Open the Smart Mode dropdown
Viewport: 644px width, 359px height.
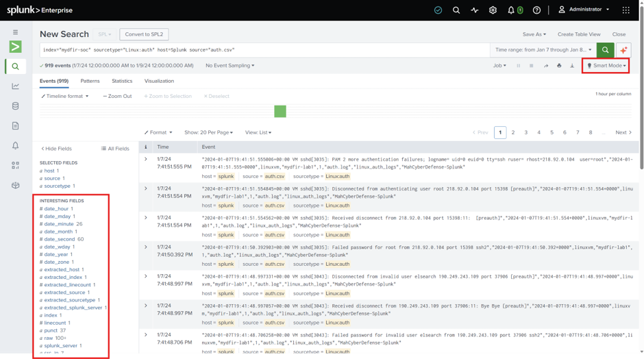point(606,65)
